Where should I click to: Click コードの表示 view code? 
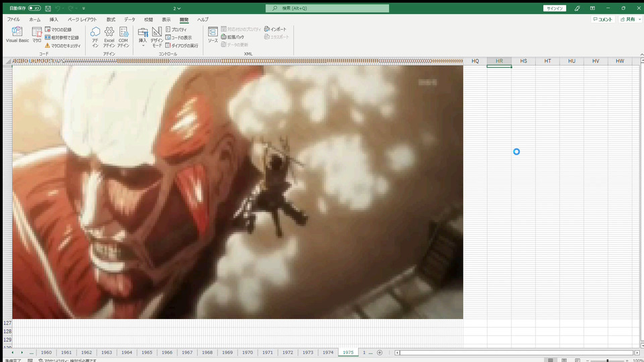(178, 38)
